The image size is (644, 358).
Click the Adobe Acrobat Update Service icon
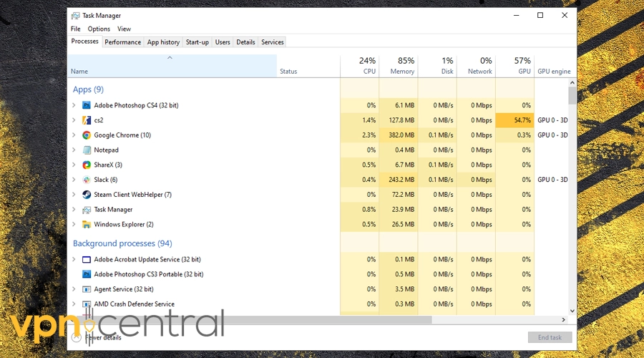(x=87, y=259)
